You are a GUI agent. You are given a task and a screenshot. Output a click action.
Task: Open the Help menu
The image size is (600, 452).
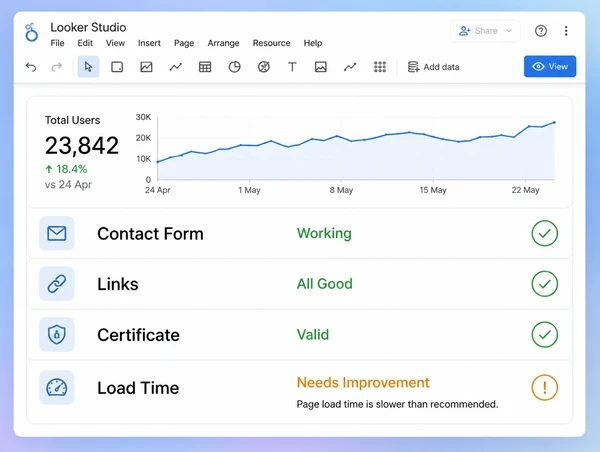313,43
